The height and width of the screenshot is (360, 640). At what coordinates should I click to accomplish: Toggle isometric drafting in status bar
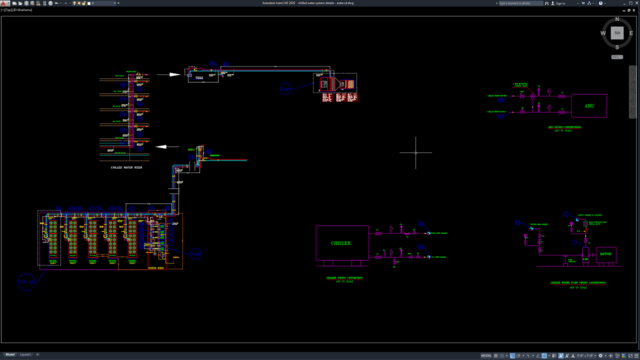click(x=528, y=356)
